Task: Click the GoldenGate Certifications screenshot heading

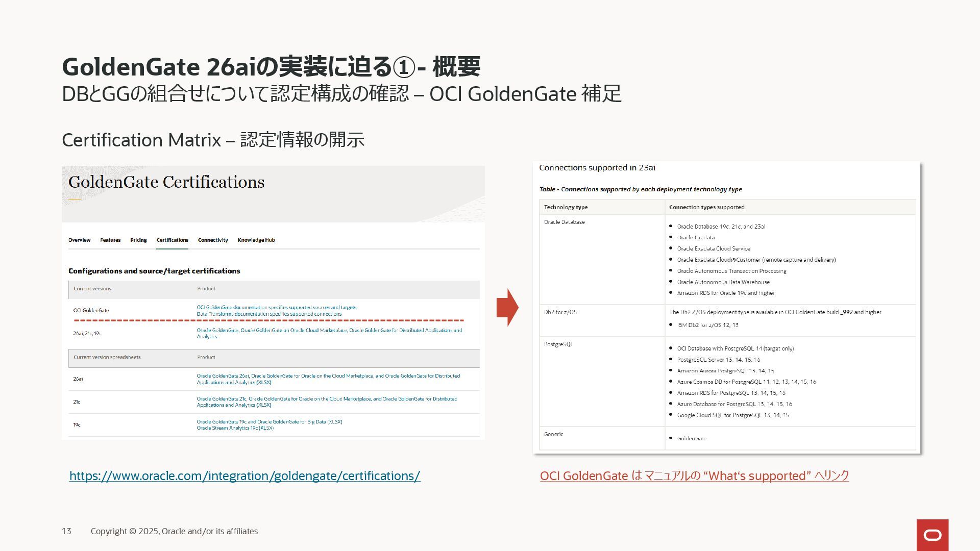Action: click(166, 182)
